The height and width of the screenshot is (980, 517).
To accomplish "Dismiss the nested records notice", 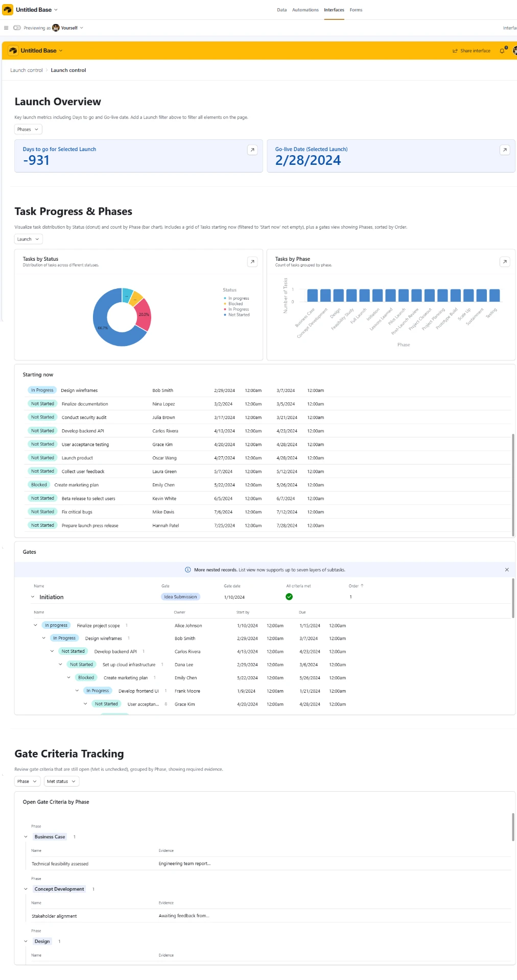I will [x=507, y=570].
